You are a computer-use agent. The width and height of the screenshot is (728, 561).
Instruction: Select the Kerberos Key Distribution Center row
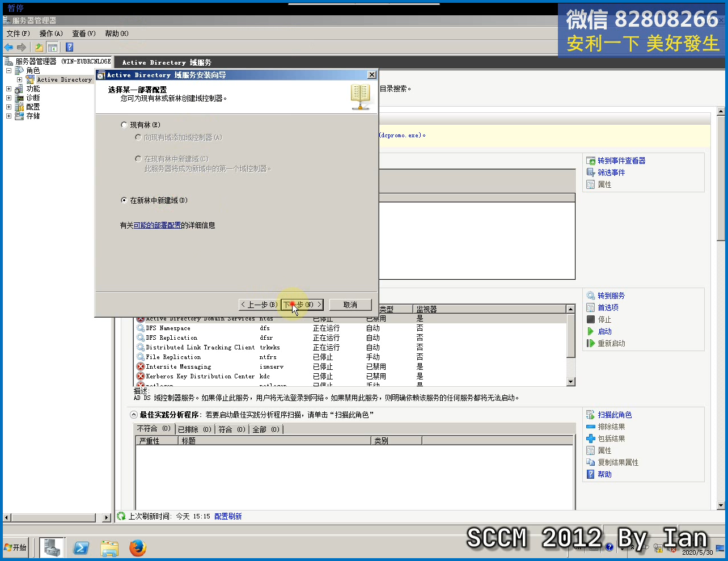pos(350,376)
